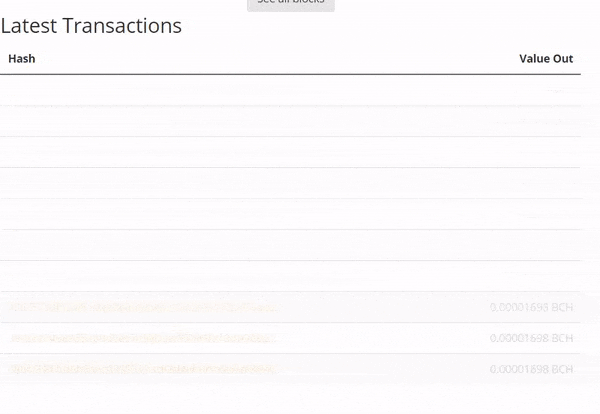Screen dimensions: 600x414
Task: Click the sixth empty transaction row
Action: coord(290,245)
